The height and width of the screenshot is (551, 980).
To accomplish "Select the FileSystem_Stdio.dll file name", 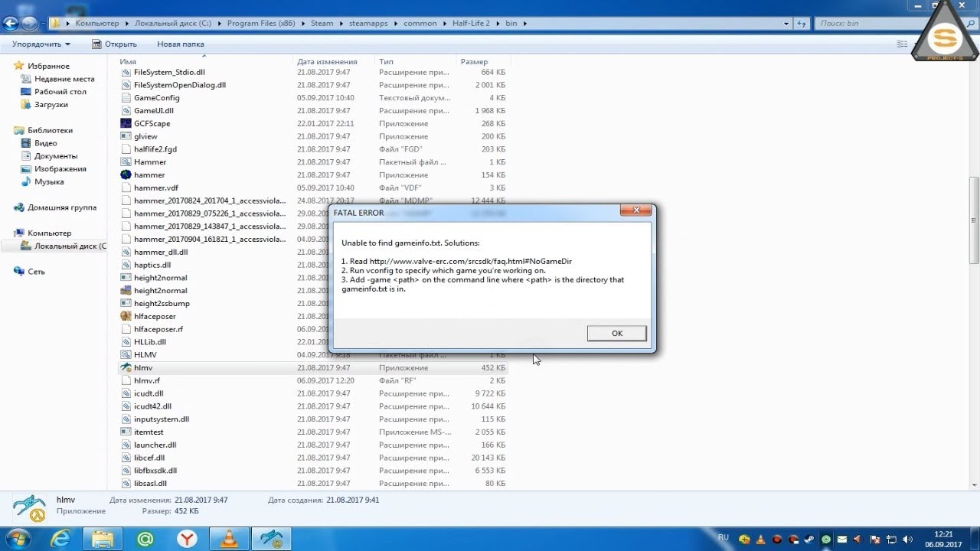I will pos(169,72).
